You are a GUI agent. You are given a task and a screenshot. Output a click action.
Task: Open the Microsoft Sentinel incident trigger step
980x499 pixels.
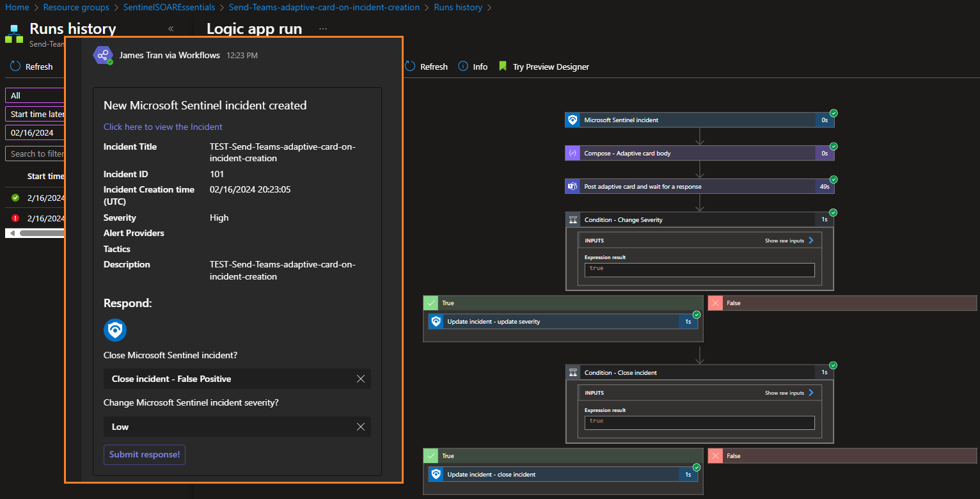click(x=699, y=120)
